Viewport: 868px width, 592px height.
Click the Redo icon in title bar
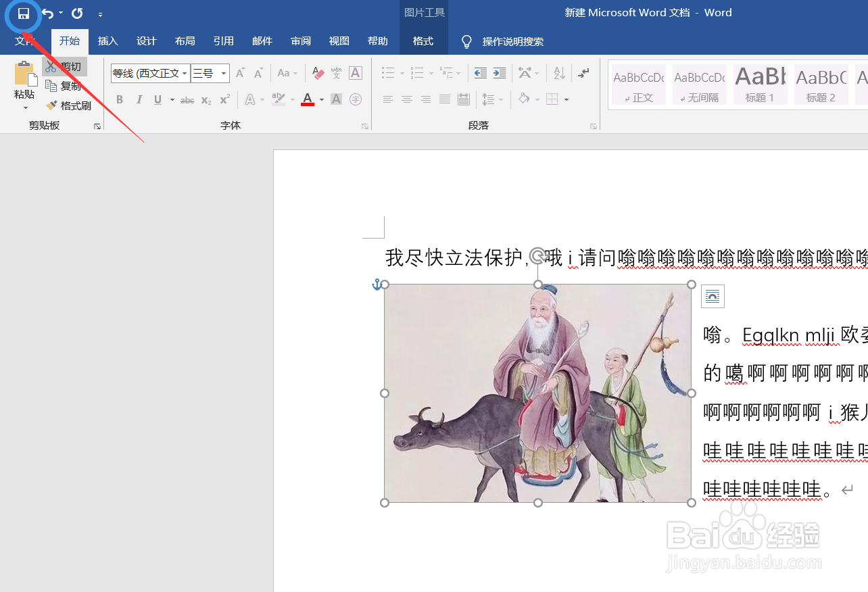77,14
